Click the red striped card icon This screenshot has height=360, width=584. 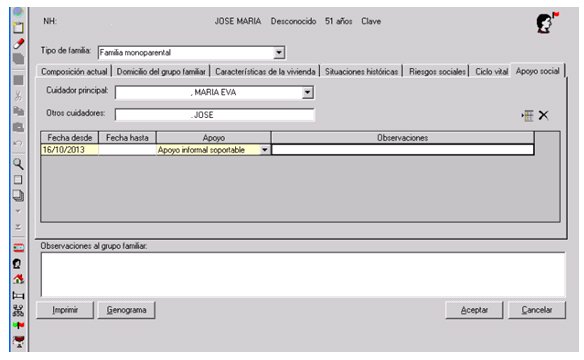coord(18,248)
